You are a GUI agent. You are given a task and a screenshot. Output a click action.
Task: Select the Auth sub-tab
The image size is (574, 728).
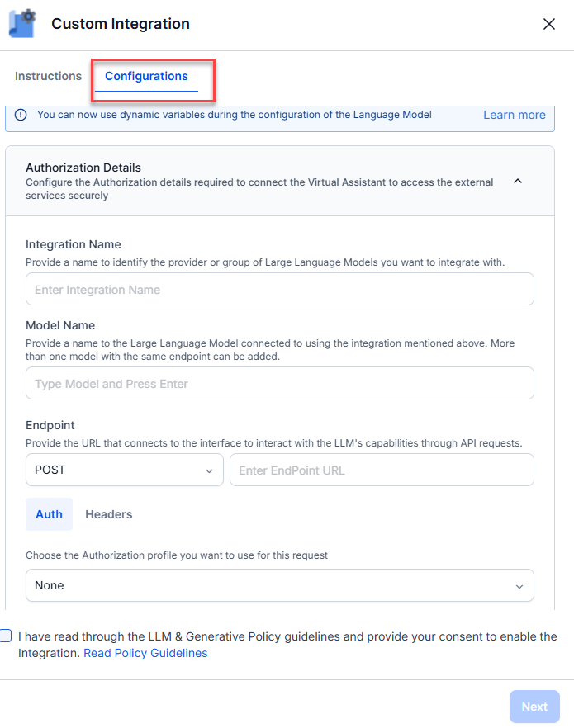pos(49,514)
